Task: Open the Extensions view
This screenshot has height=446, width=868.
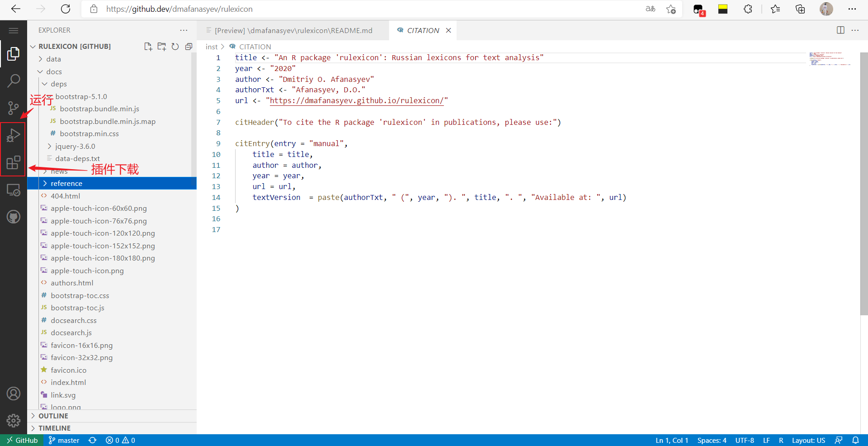Action: [14, 162]
